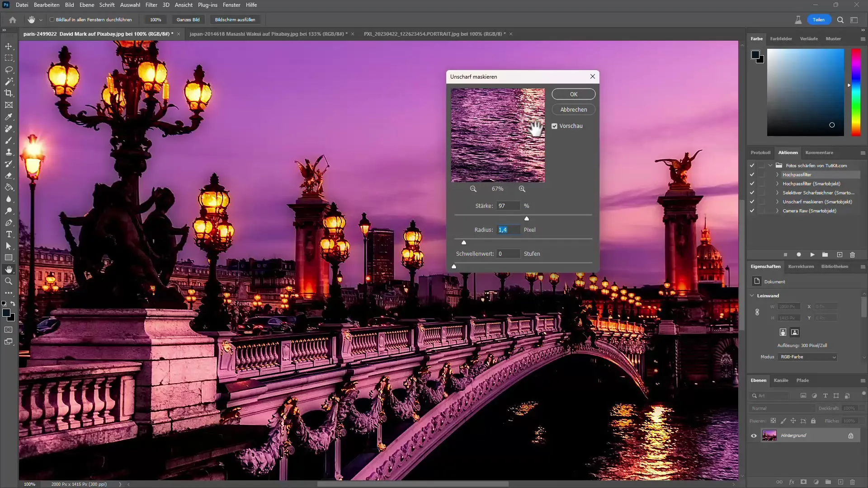This screenshot has height=488, width=868.
Task: Toggle checkmark for Camera Raw action
Action: [x=752, y=211]
